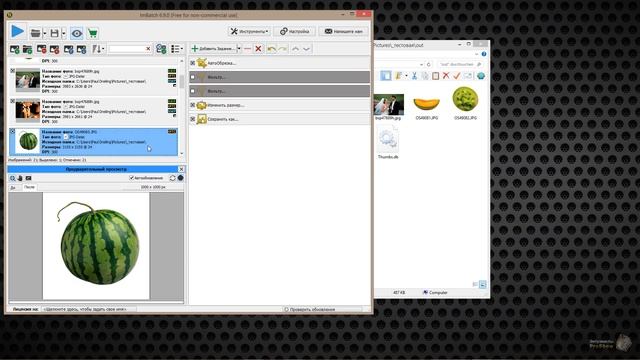Click the red X delete tasks icon
This screenshot has height=360, width=640.
[x=258, y=49]
